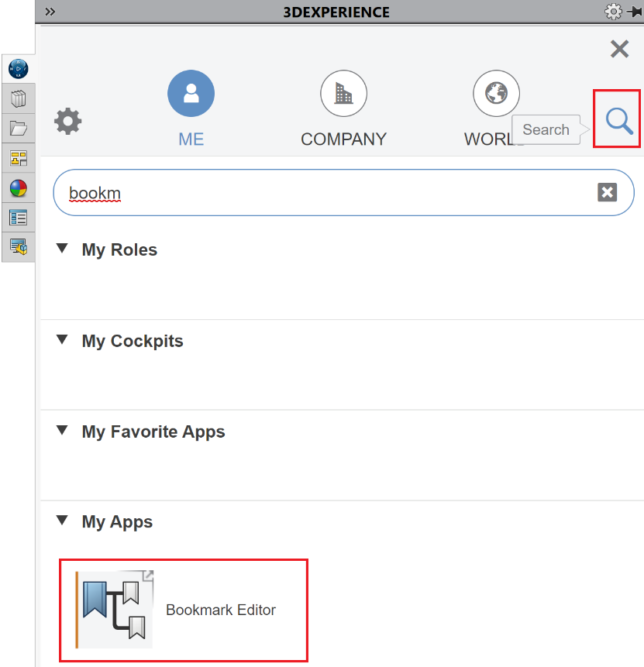Image resolution: width=644 pixels, height=667 pixels.
Task: Select the ME tab
Action: click(191, 108)
